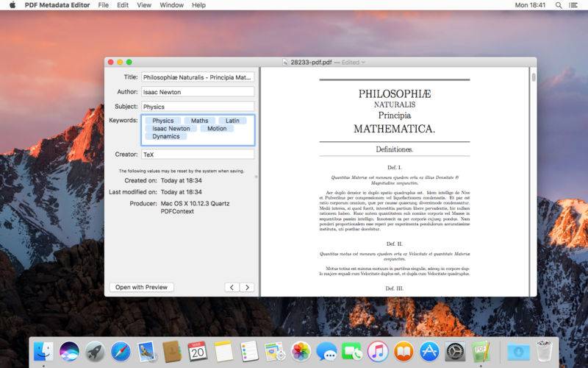The image size is (588, 368).
Task: Click into the Subject field
Action: [198, 107]
